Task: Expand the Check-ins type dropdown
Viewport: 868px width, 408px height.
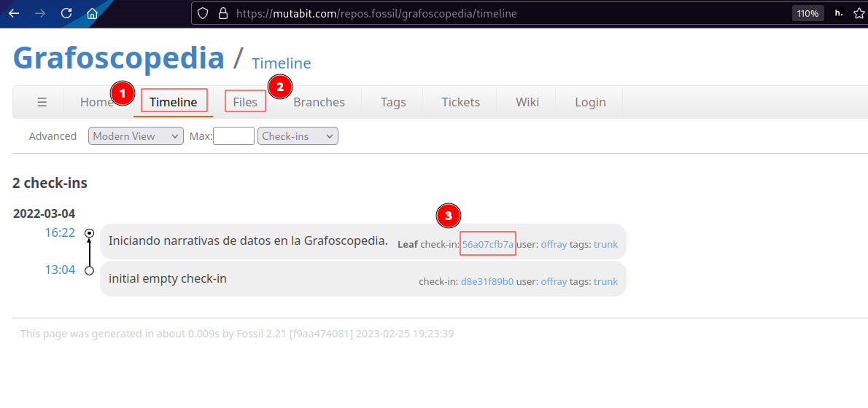Action: point(298,136)
